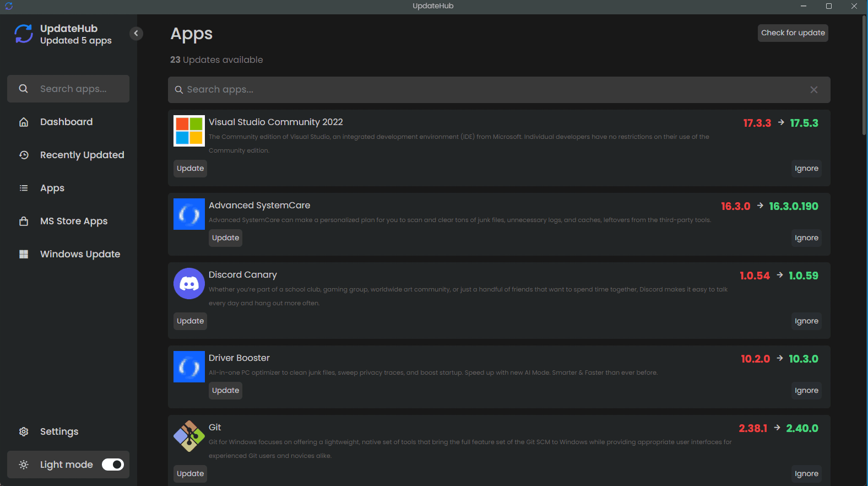The height and width of the screenshot is (486, 868).
Task: Update Git
Action: [x=190, y=474]
